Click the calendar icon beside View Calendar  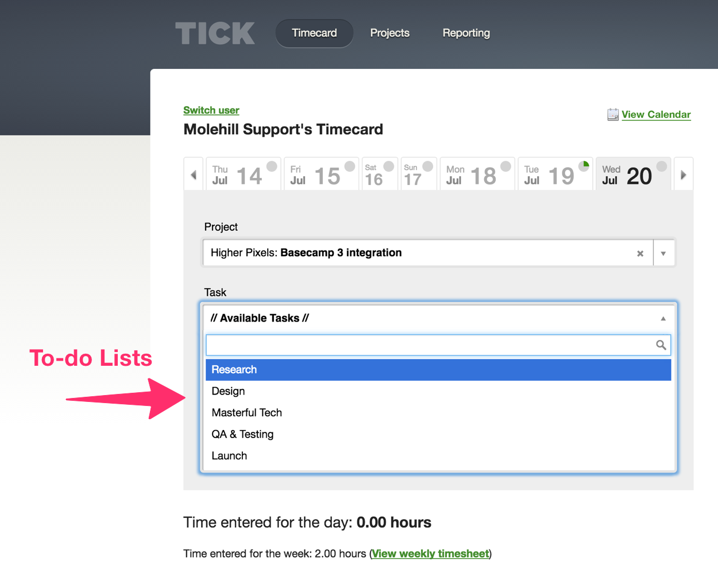612,114
